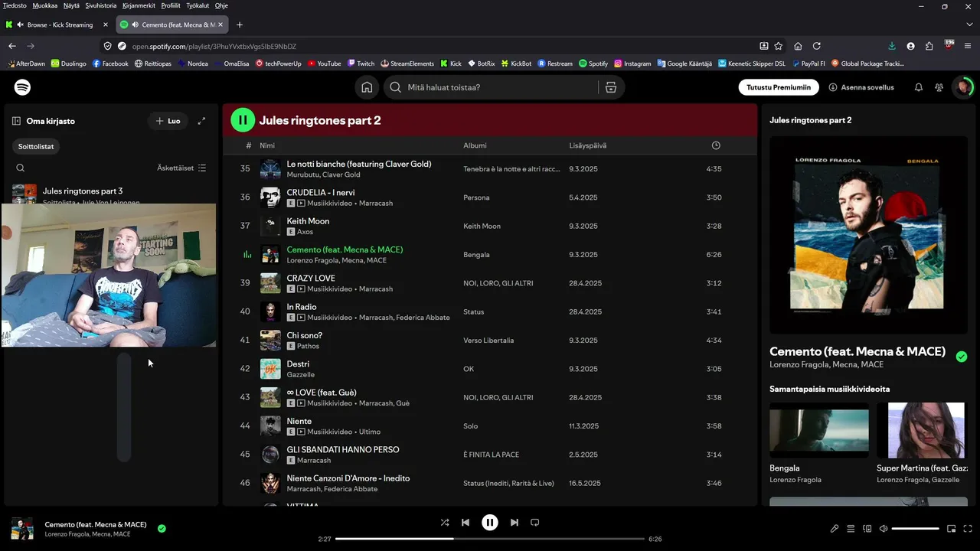Open the Browse icon in the search bar
The image size is (980, 551).
click(611, 87)
